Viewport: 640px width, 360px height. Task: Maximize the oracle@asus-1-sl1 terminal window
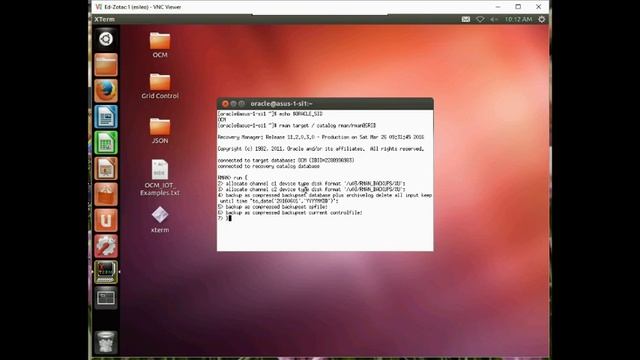tap(242, 104)
